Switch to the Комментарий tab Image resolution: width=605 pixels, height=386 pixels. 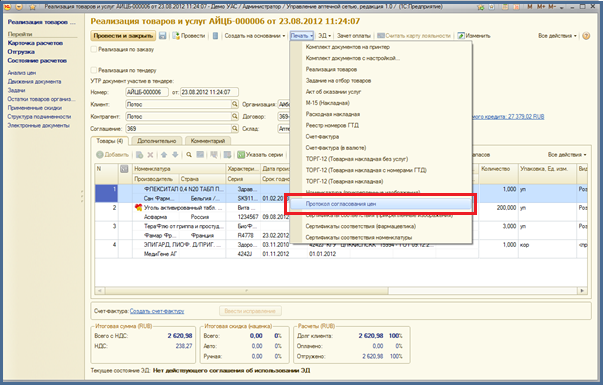tap(208, 141)
